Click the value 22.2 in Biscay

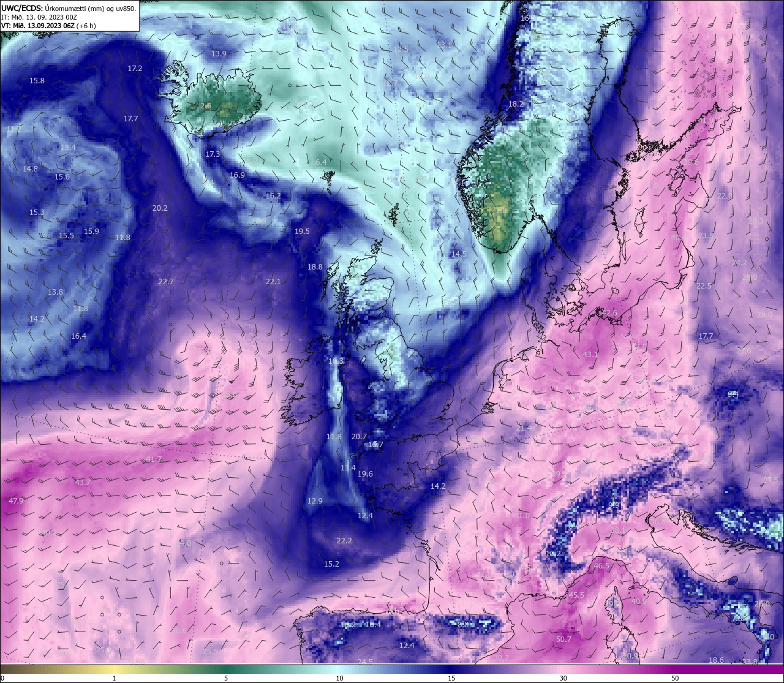344,541
